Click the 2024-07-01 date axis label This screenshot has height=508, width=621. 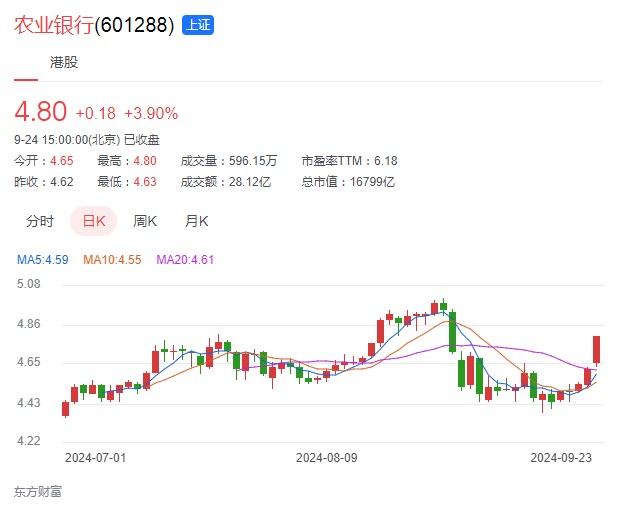pyautogui.click(x=95, y=458)
